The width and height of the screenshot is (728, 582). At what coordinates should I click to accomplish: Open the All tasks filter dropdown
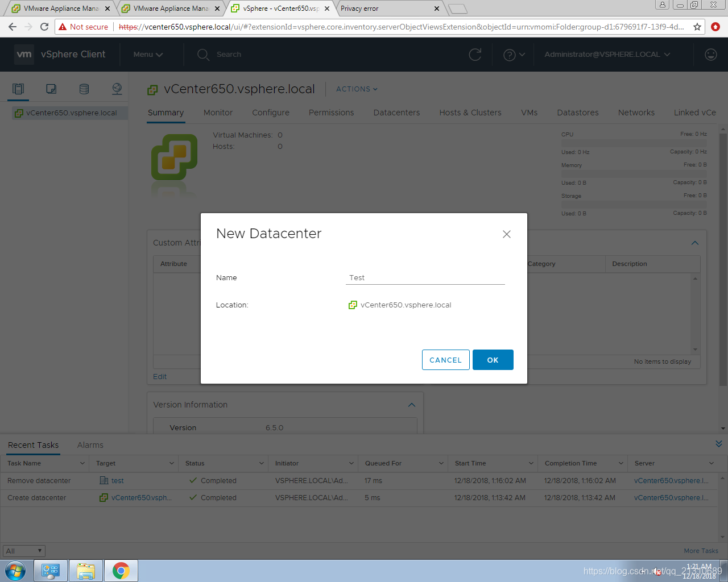click(x=24, y=551)
